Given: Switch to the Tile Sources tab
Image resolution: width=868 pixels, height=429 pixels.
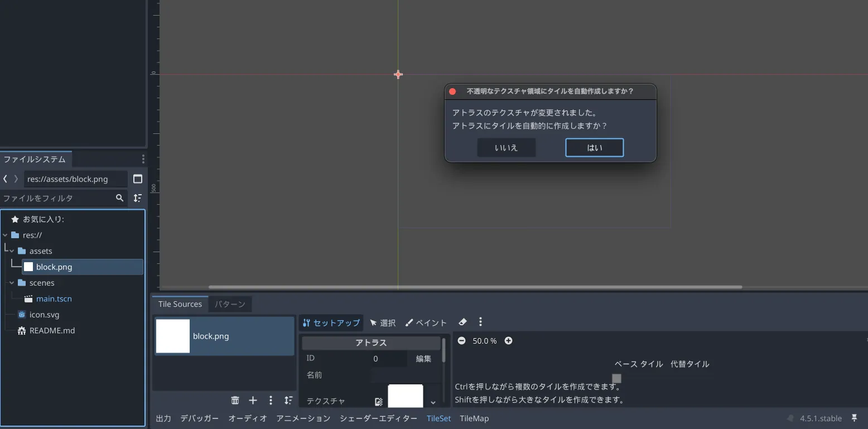Looking at the screenshot, I should click(x=180, y=304).
